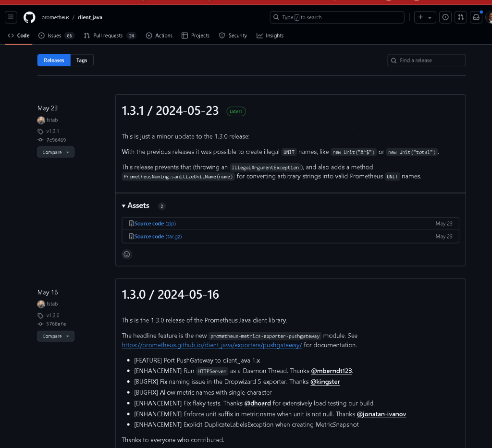The height and width of the screenshot is (448, 492).
Task: Click the file icon for Source code (tar.gz)
Action: (132, 236)
